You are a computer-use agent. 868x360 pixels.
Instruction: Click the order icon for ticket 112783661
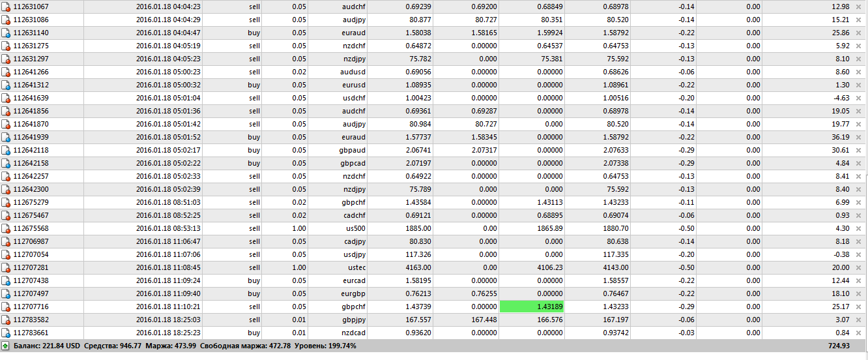pos(6,333)
